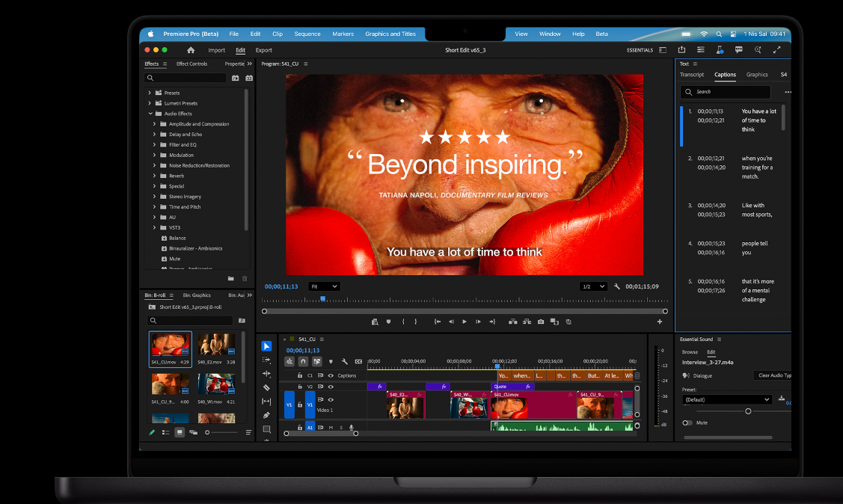Open the Sequence menu
The image size is (843, 504).
307,34
